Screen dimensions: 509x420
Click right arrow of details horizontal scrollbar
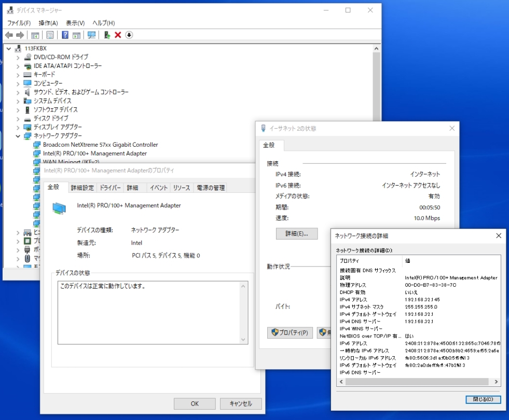tap(497, 382)
